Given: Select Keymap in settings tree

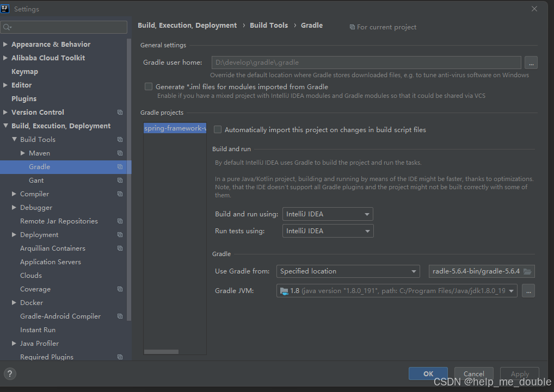Looking at the screenshot, I should click(x=24, y=71).
